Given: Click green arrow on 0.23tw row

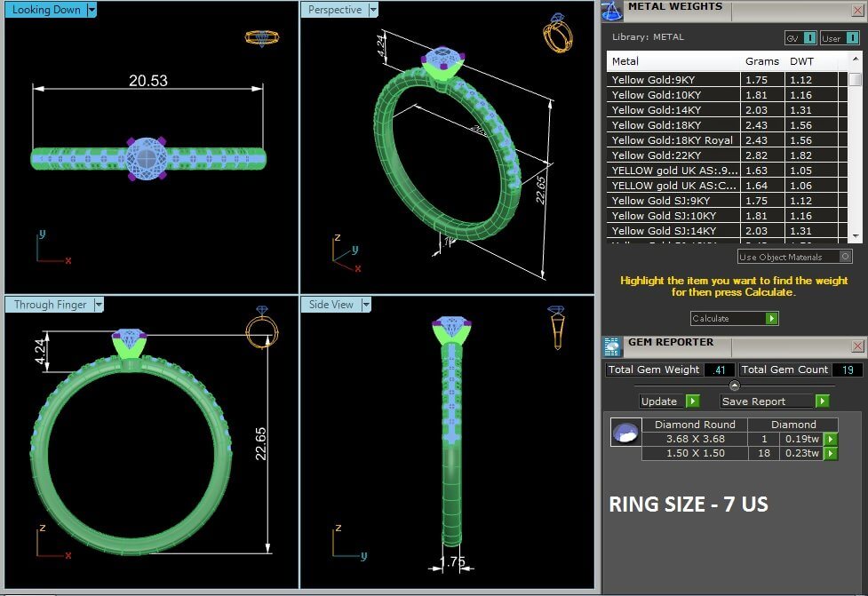Looking at the screenshot, I should (x=831, y=454).
